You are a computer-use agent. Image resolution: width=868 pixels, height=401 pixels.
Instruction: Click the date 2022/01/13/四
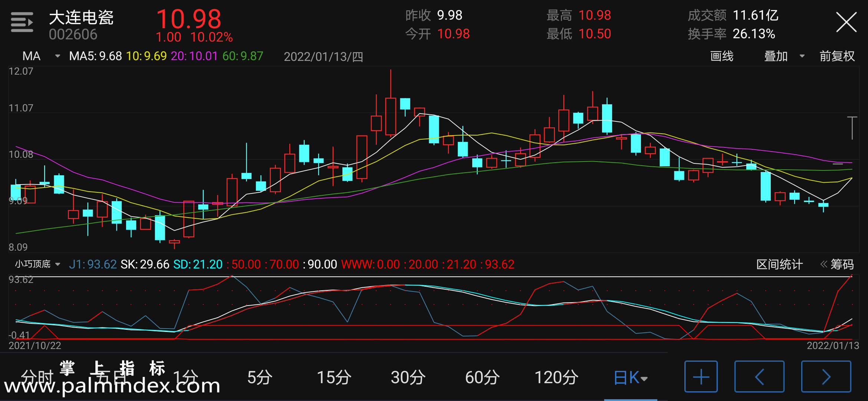point(323,56)
